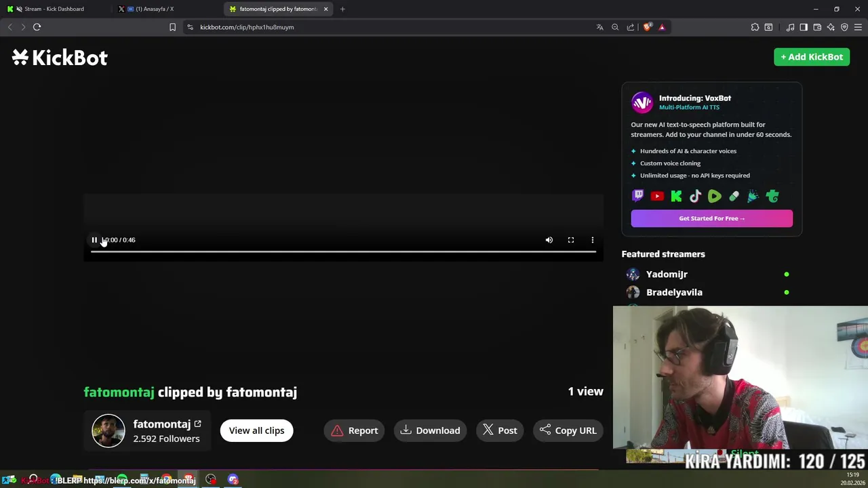Copy the clip URL
Viewport: 868px width, 488px height.
click(568, 430)
